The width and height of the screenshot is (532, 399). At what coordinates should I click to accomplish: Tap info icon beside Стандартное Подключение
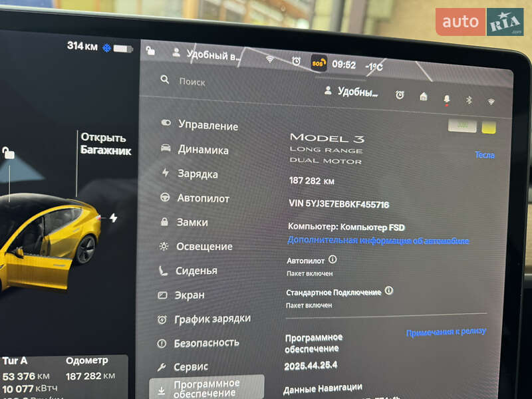[x=389, y=291]
